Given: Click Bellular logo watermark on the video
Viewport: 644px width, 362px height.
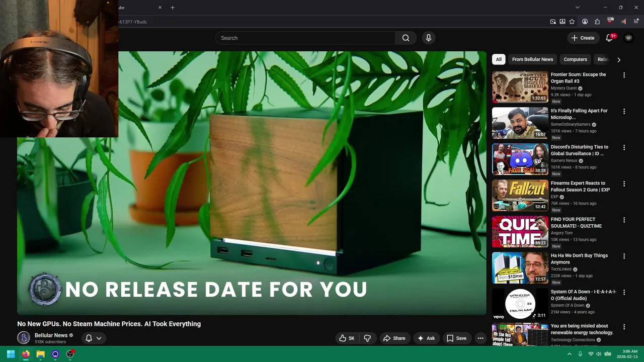Looking at the screenshot, I should point(45,289).
